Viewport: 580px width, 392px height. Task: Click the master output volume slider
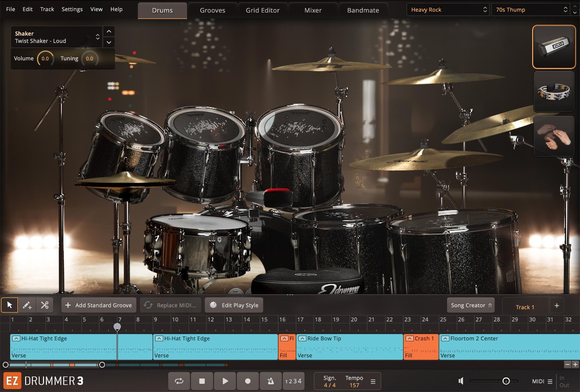493,381
